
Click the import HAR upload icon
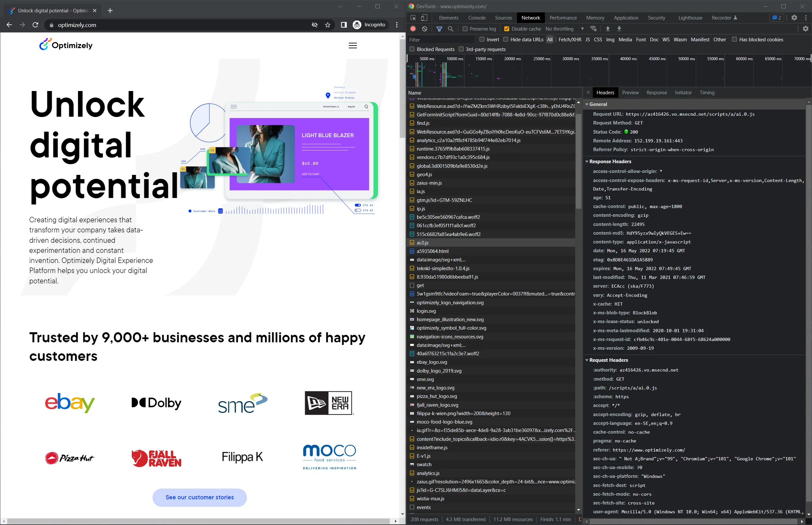[x=608, y=29]
